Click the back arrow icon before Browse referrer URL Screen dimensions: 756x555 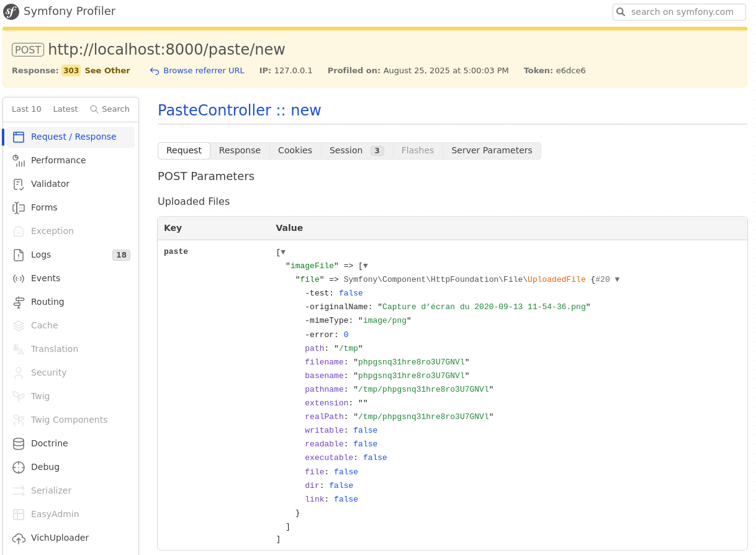pyautogui.click(x=155, y=71)
